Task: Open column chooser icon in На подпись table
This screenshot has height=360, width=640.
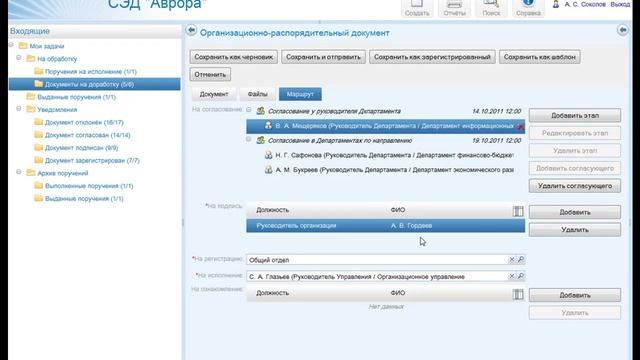Action: [518, 211]
